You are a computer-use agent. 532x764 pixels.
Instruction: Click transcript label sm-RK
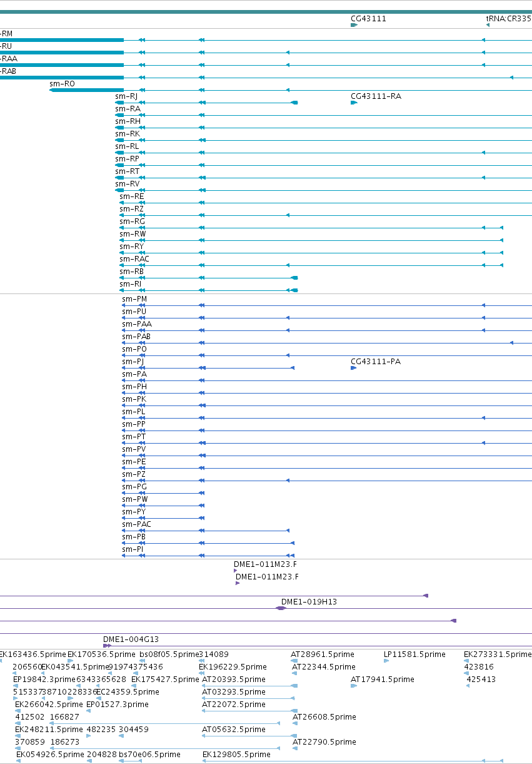point(128,134)
